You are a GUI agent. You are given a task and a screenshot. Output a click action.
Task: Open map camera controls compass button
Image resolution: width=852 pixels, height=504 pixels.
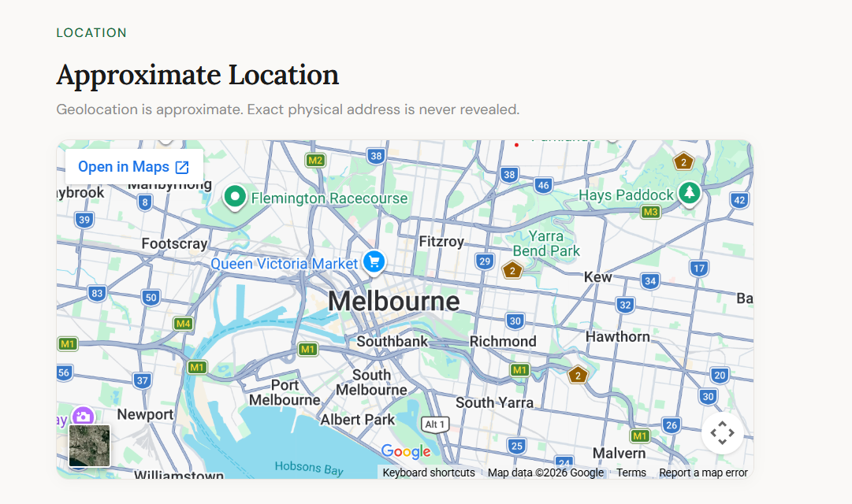coord(722,433)
